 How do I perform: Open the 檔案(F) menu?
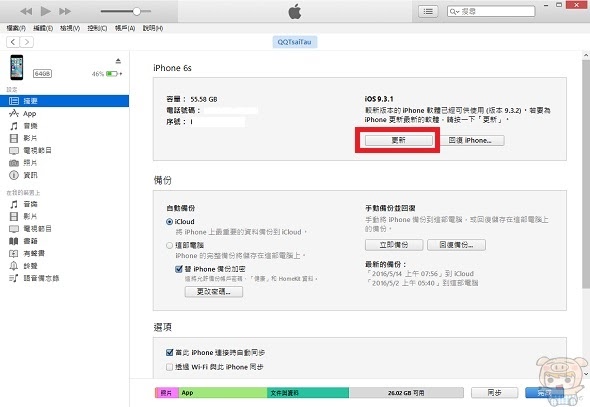[x=16, y=28]
